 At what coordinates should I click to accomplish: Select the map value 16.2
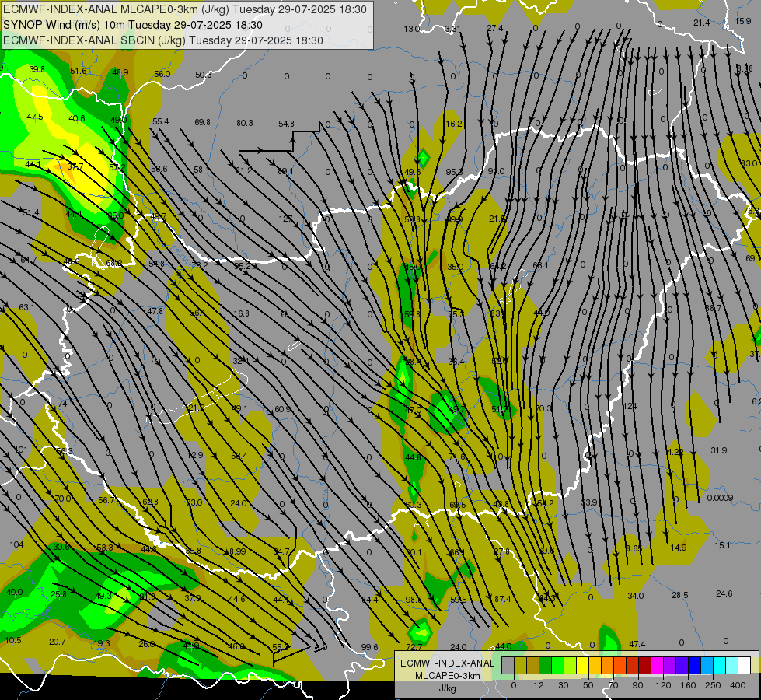pyautogui.click(x=454, y=124)
